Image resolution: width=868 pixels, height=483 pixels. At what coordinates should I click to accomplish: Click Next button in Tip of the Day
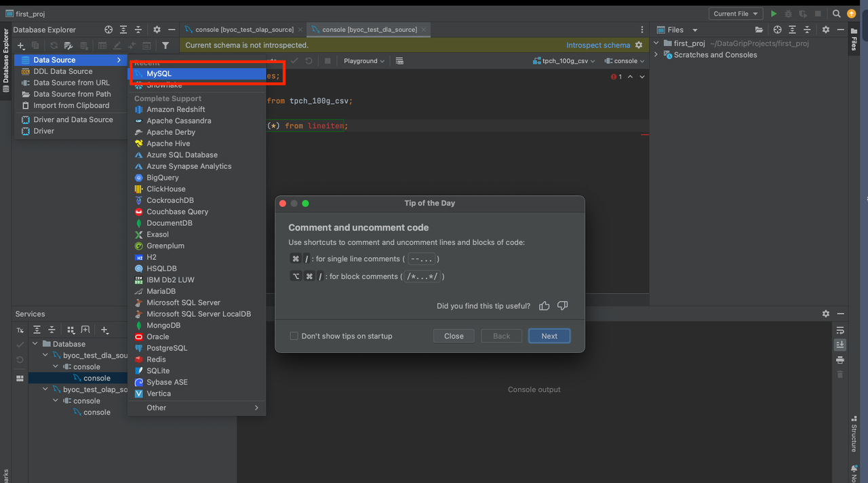click(549, 336)
